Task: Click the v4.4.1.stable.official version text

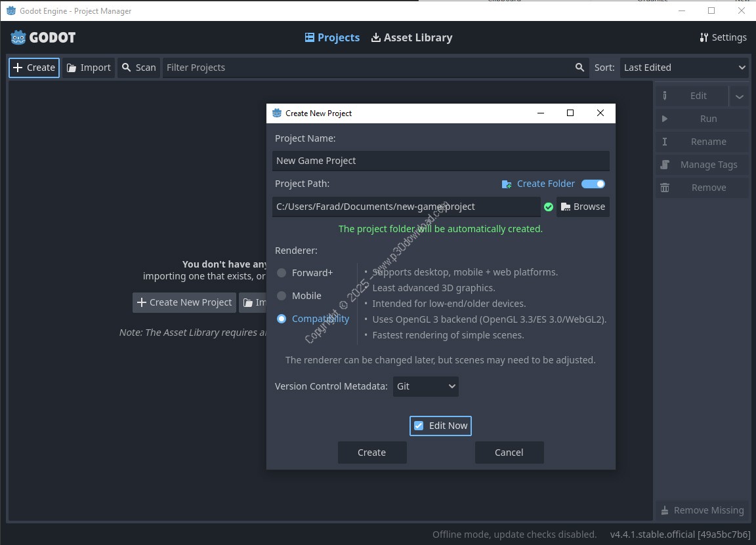Action: (x=680, y=535)
